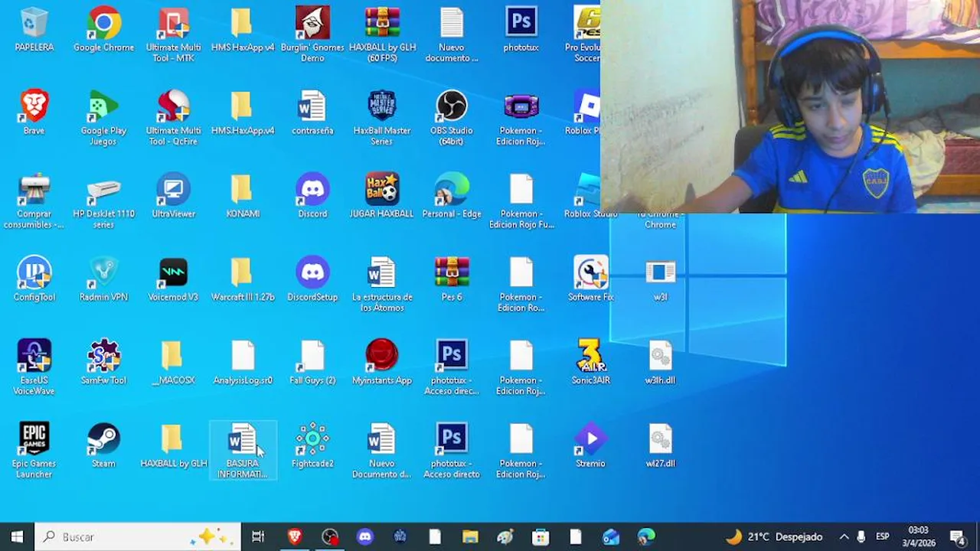
Task: Select the UltraViewer shortcut
Action: pos(173,197)
